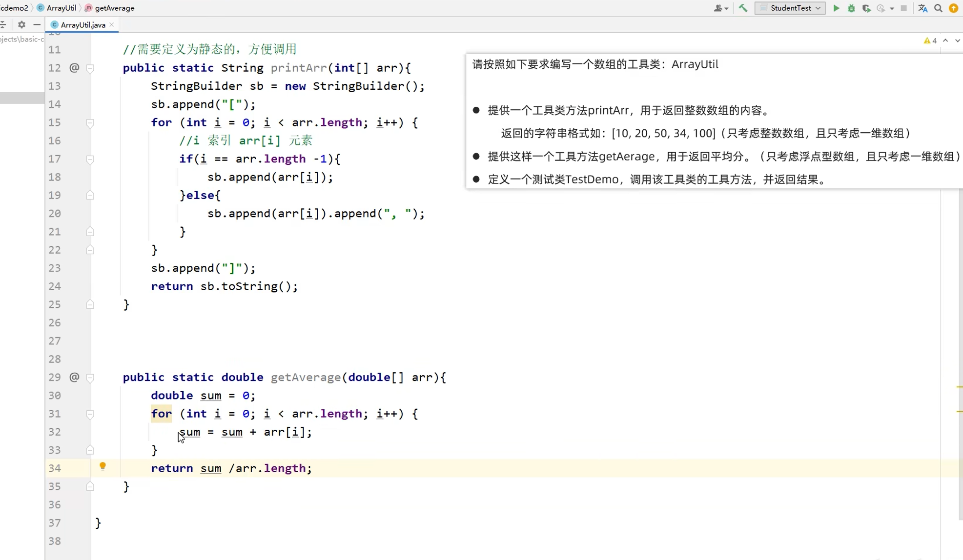The image size is (963, 560).
Task: Click the orange update arrow icon
Action: 953,8
